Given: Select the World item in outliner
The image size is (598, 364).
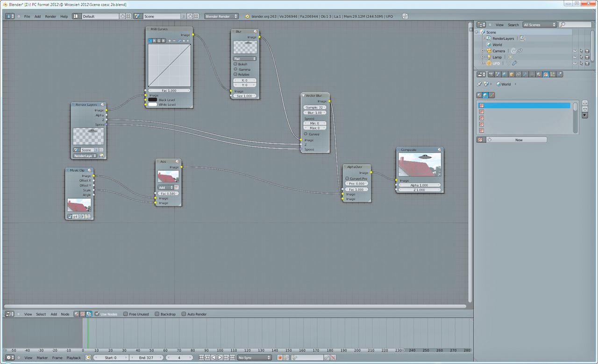Looking at the screenshot, I should 497,45.
